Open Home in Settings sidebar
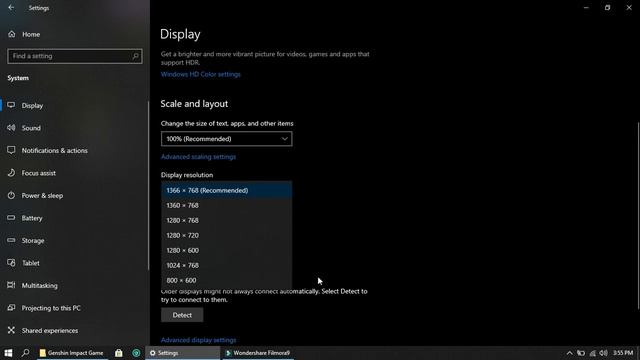The height and width of the screenshot is (360, 640). tap(31, 34)
